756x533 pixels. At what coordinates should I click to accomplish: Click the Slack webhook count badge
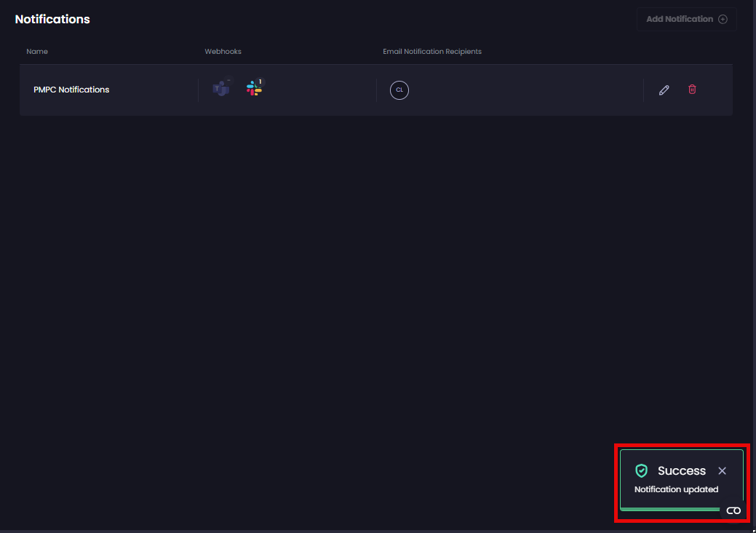click(260, 82)
